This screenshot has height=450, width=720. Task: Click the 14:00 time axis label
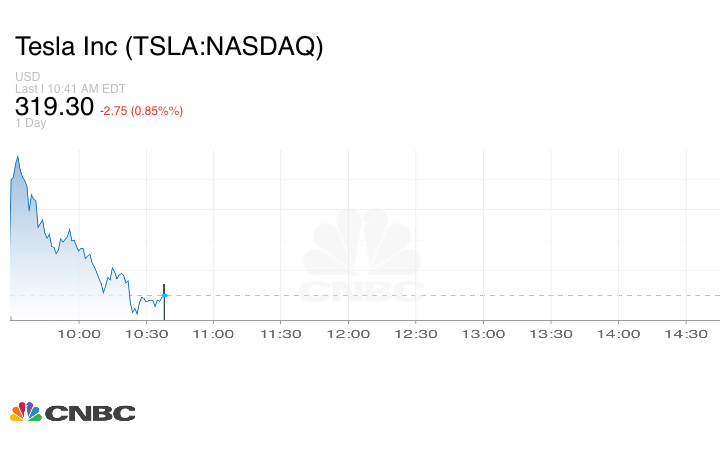coord(618,334)
